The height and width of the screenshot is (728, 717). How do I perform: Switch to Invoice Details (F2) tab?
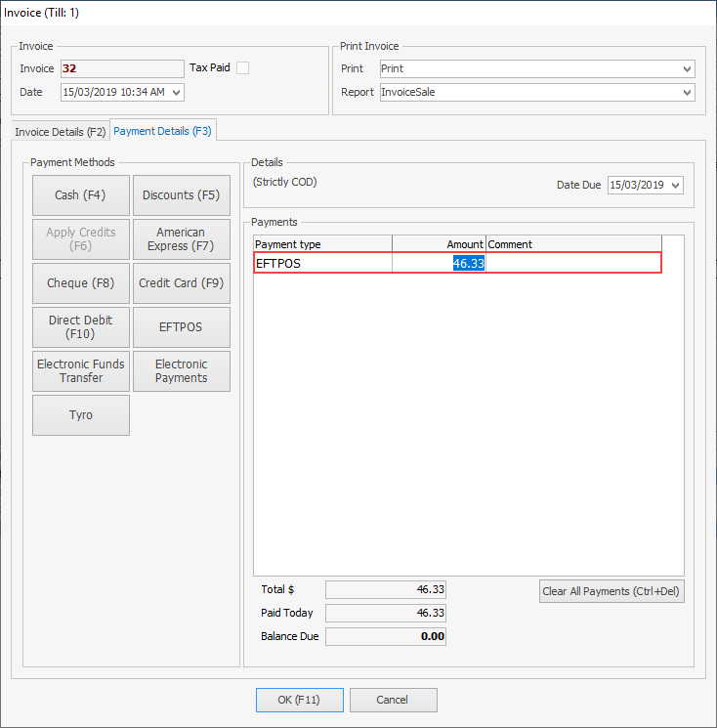pos(61,131)
